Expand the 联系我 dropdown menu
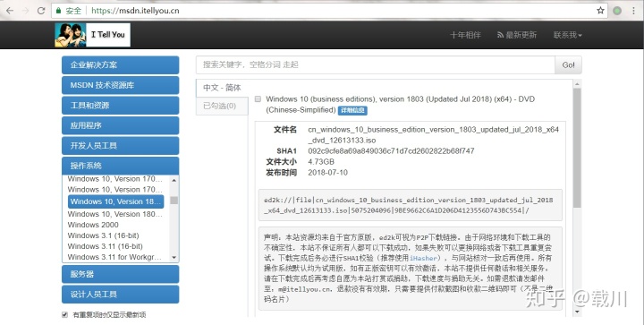The width and height of the screenshot is (644, 325). coord(568,35)
